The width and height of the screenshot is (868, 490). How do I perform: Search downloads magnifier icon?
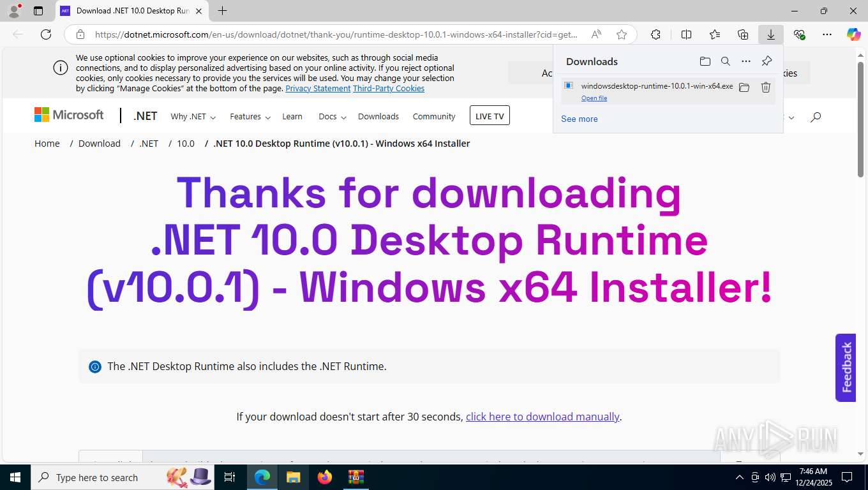[725, 61]
